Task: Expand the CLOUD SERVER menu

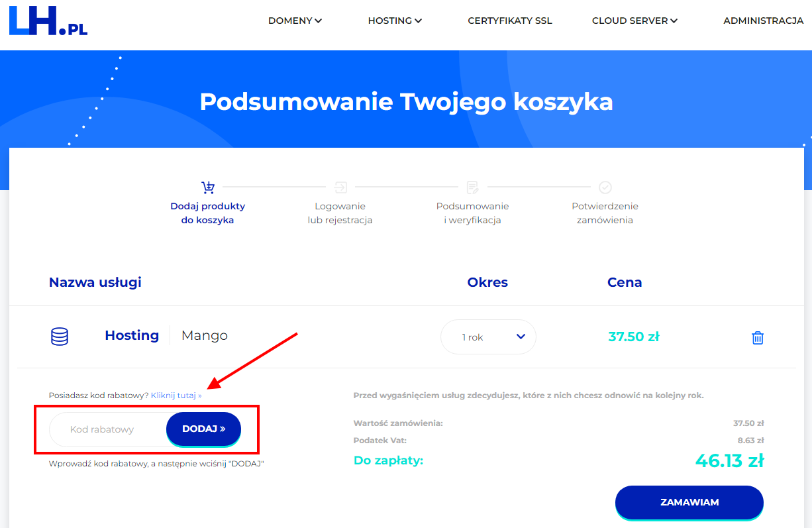Action: pyautogui.click(x=634, y=21)
